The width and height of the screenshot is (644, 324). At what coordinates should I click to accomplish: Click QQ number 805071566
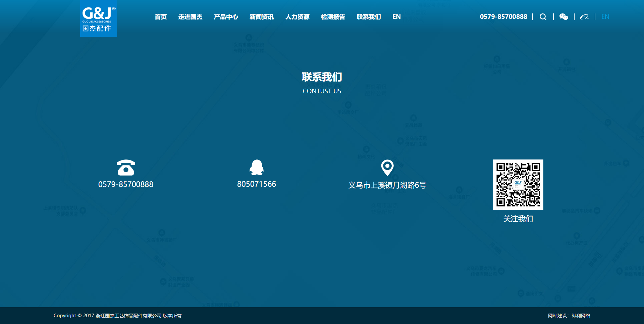click(x=257, y=184)
